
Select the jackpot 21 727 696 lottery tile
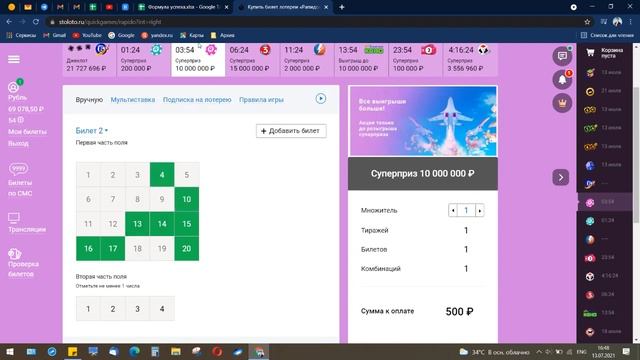pyautogui.click(x=89, y=59)
